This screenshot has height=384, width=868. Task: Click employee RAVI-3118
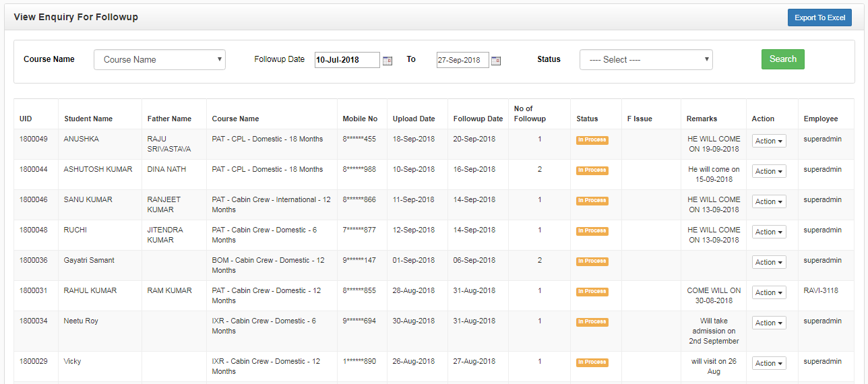coord(821,290)
